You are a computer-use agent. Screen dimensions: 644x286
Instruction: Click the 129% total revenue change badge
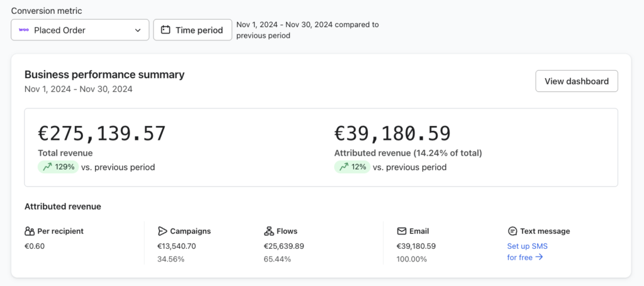[58, 167]
